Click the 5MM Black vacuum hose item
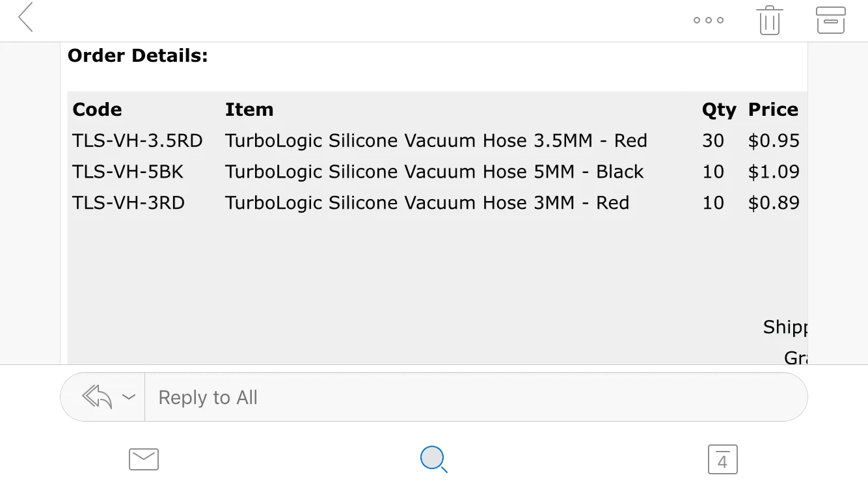The height and width of the screenshot is (488, 868). coord(434,172)
